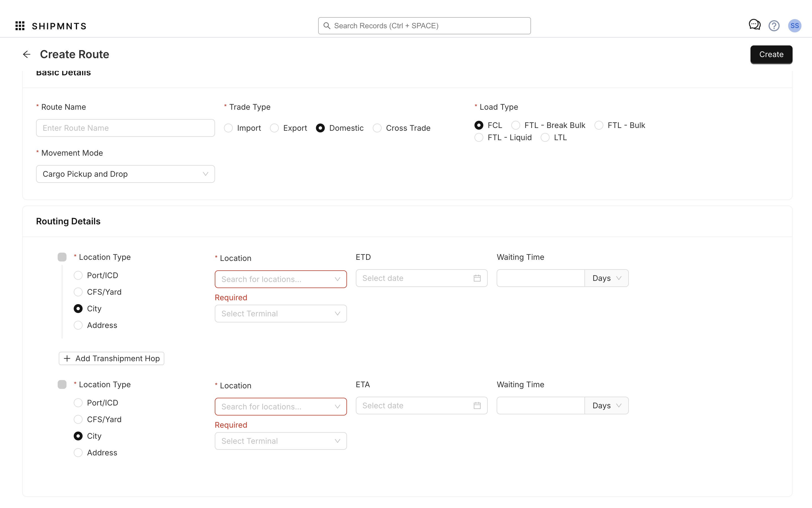
Task: Open the ETD calendar icon
Action: point(477,278)
